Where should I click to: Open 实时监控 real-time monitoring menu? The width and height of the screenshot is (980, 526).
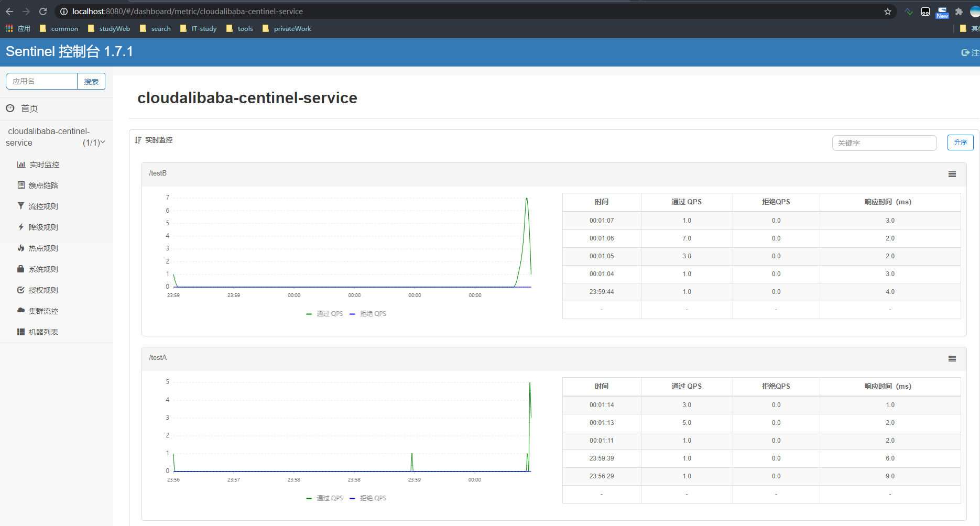pyautogui.click(x=38, y=165)
